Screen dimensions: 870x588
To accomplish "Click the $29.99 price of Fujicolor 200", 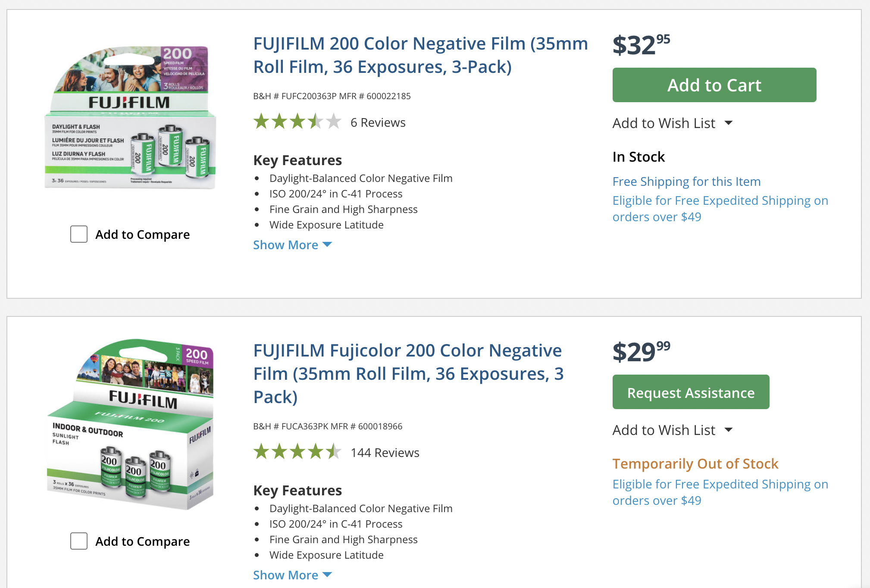I will [641, 352].
